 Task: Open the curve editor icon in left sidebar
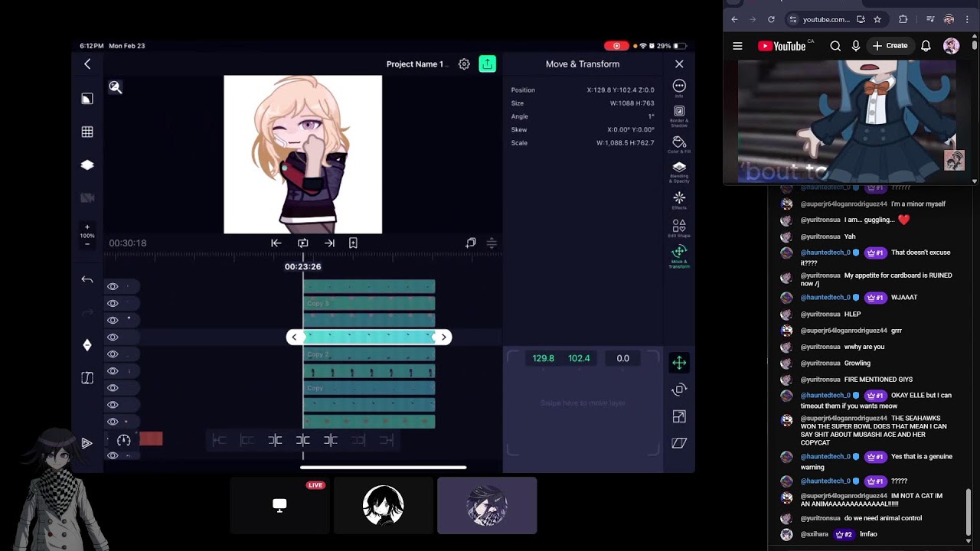87,378
